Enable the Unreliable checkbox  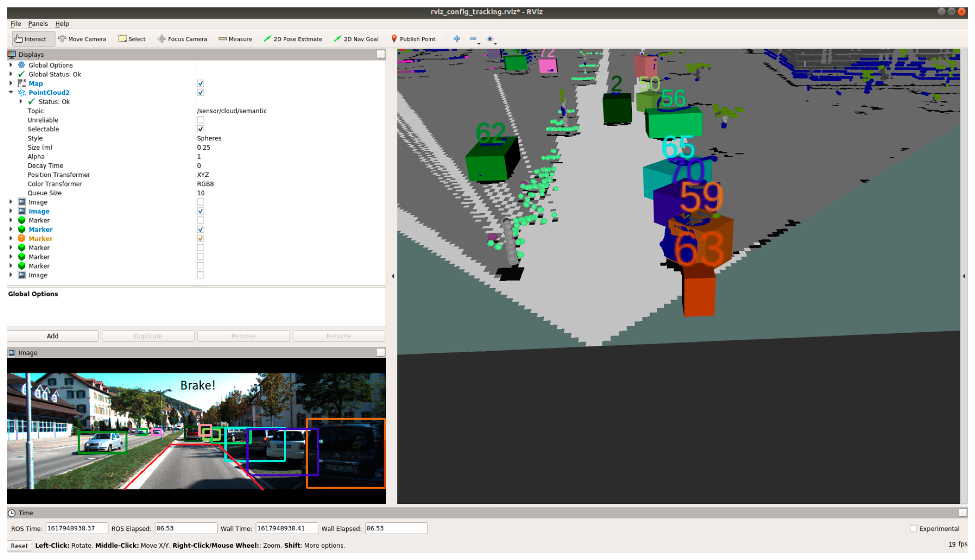point(201,120)
